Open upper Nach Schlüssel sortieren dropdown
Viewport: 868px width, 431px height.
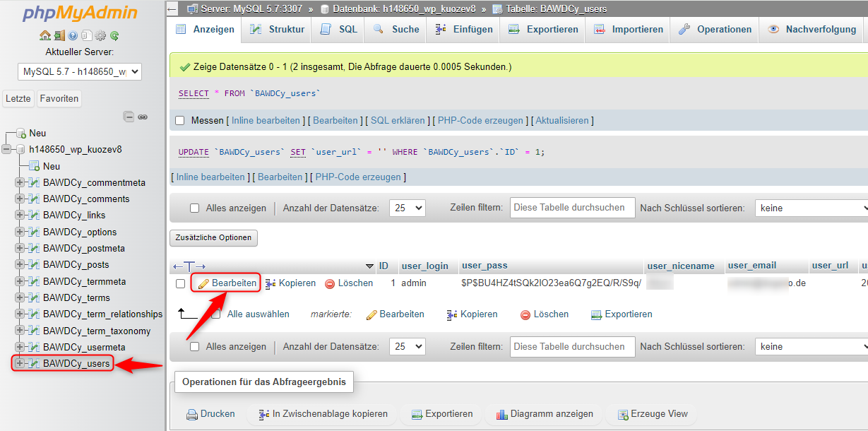pos(811,208)
